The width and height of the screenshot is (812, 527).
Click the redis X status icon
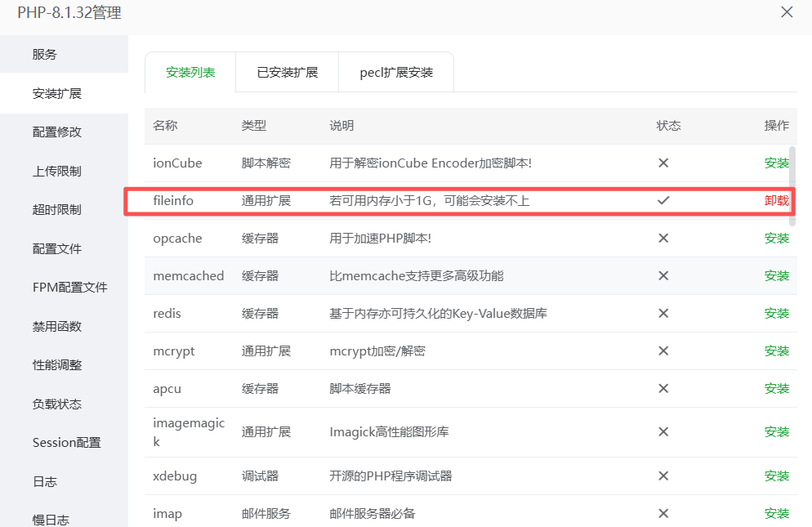(x=663, y=313)
